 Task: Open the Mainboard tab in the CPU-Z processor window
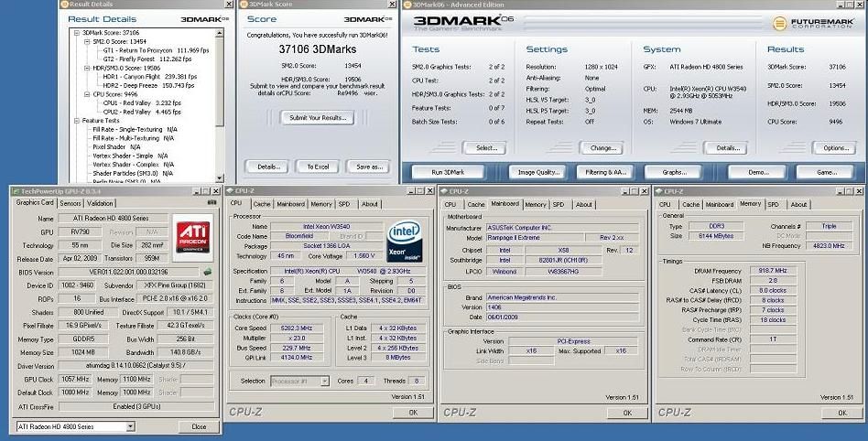point(290,204)
